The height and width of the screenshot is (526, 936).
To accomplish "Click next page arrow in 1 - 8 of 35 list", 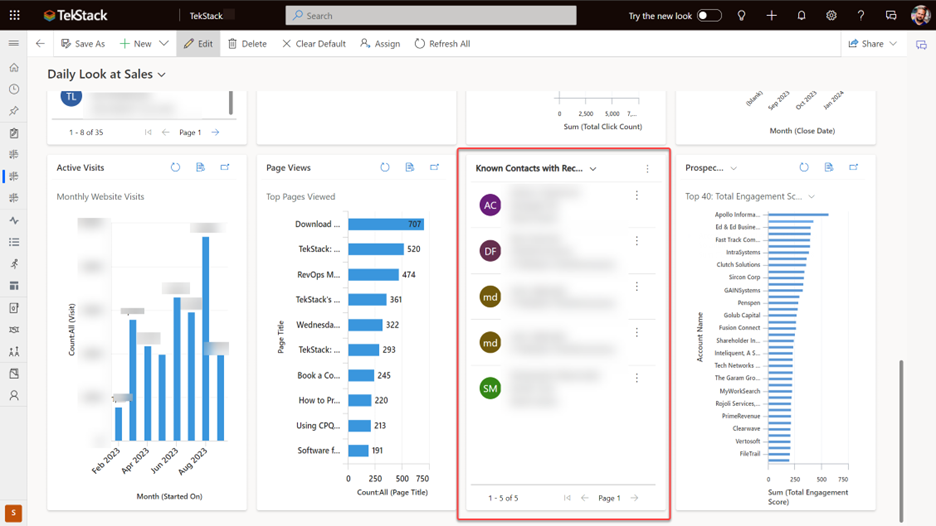I will (x=215, y=132).
